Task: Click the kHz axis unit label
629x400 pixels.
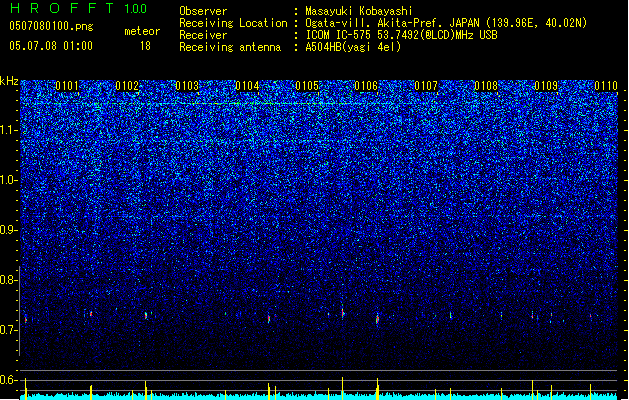Action: point(9,81)
